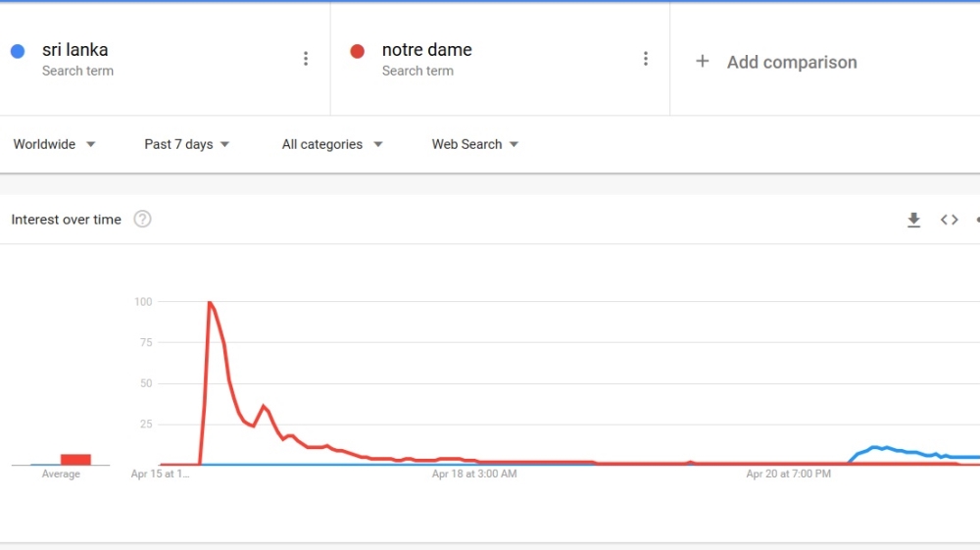Click the notre dame peak at 100
The image size is (980, 550).
(x=209, y=303)
